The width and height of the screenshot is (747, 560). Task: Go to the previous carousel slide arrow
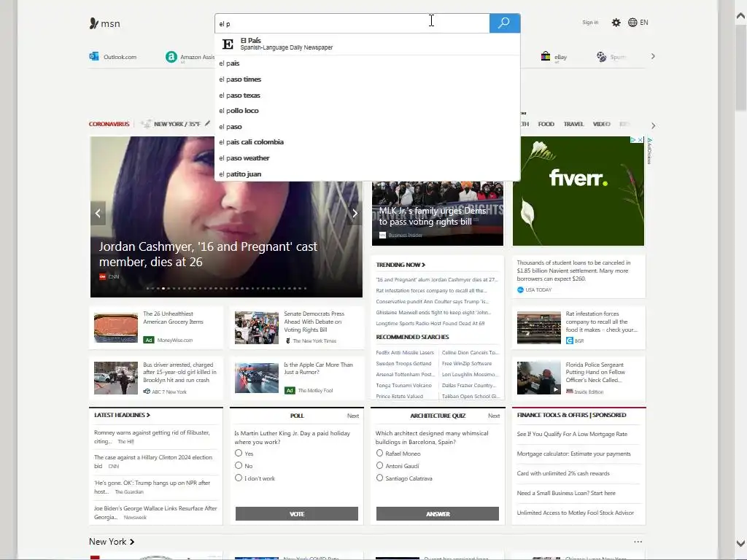pyautogui.click(x=98, y=214)
